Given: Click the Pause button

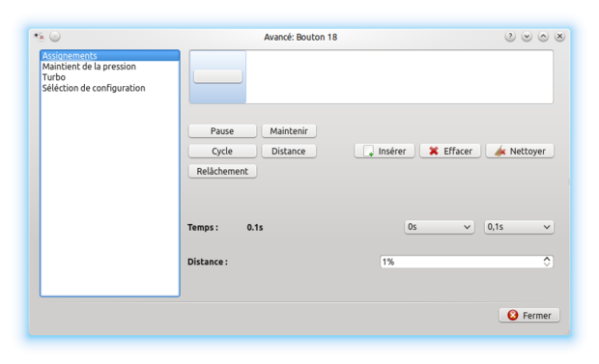Looking at the screenshot, I should [x=222, y=131].
